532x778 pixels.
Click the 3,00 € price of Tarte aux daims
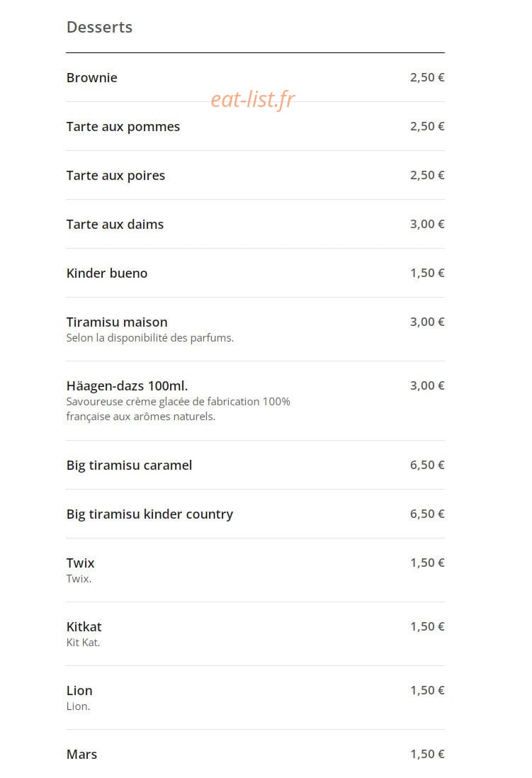[x=427, y=225]
